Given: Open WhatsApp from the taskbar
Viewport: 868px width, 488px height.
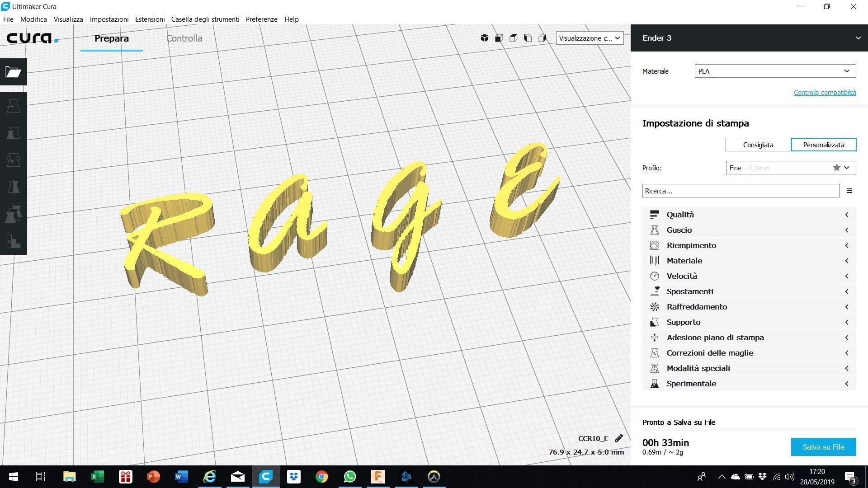Looking at the screenshot, I should (350, 476).
